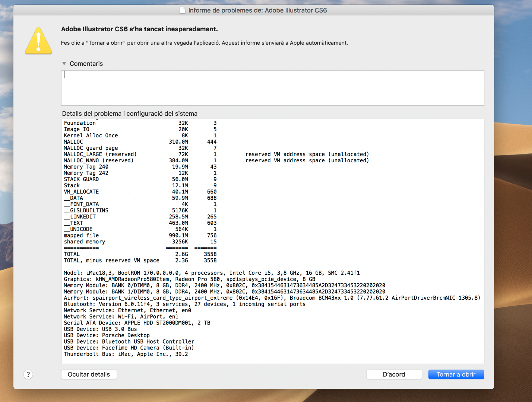Click the '__GLSLBUILTINS' row
Image resolution: width=532 pixels, height=402 pixels.
pos(140,211)
